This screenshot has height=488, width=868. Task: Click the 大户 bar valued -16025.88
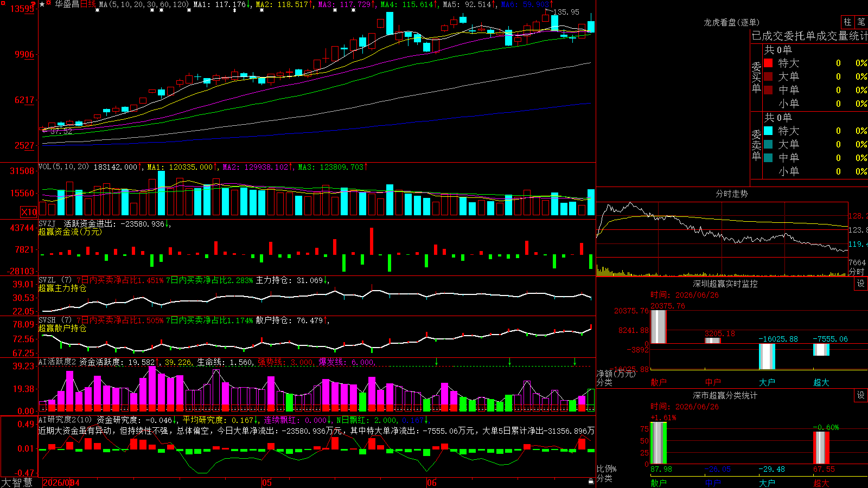[767, 356]
